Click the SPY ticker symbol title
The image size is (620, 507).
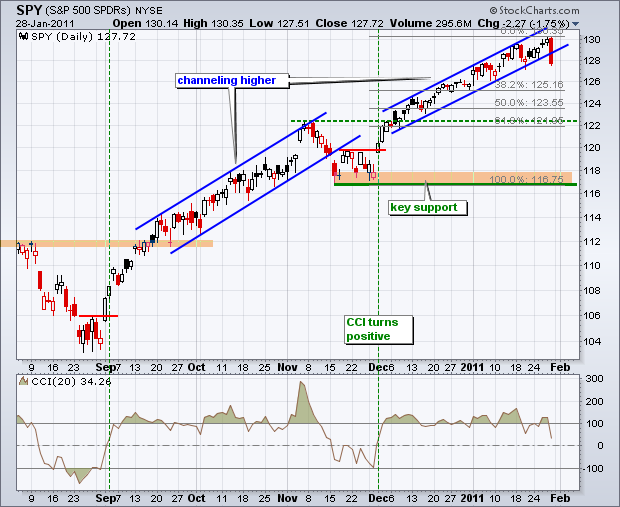pos(29,10)
